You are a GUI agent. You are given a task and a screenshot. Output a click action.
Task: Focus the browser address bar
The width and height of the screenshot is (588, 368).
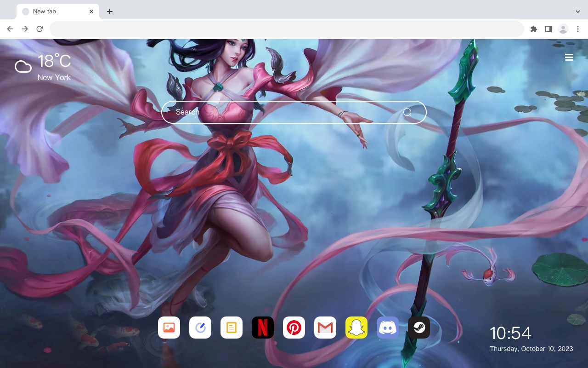coord(287,29)
